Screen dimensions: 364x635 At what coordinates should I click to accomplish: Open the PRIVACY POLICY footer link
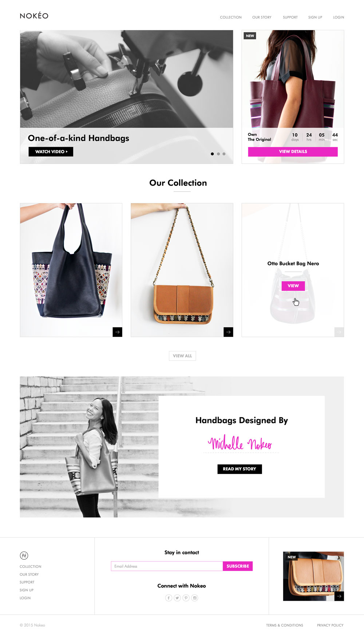330,625
